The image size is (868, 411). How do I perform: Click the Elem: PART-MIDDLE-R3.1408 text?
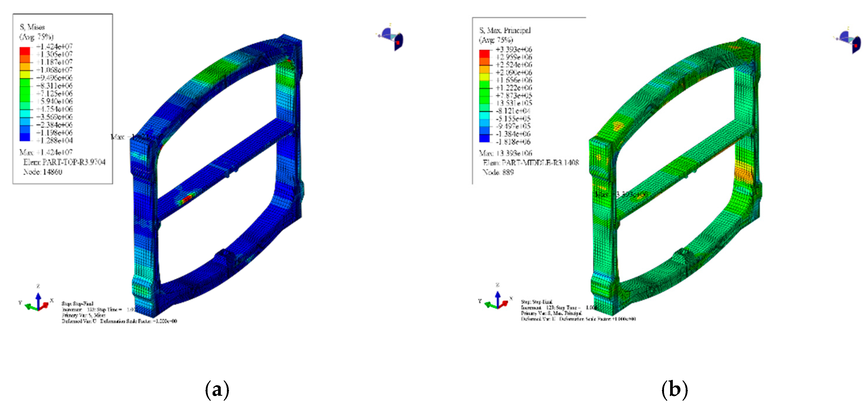[x=531, y=163]
